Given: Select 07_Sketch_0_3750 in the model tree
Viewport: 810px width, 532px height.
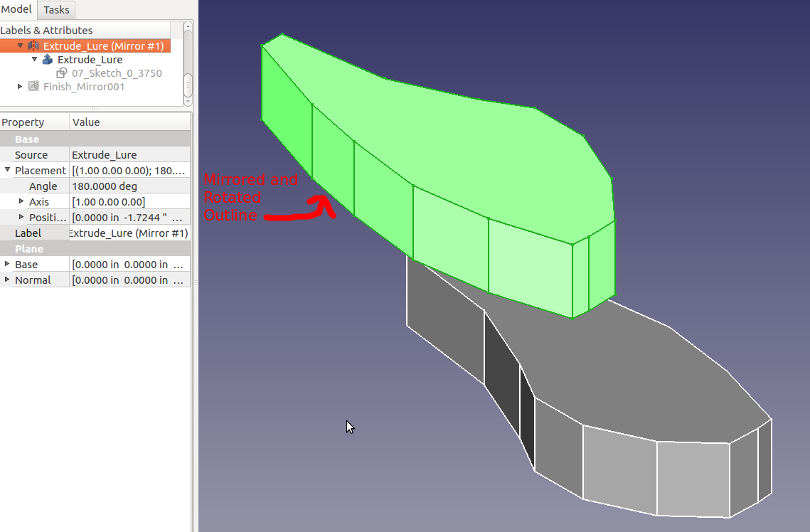Looking at the screenshot, I should [117, 73].
